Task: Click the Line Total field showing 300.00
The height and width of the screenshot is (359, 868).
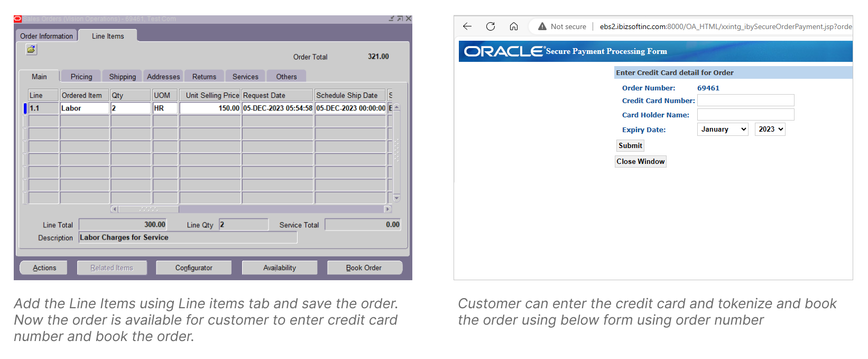Action: pos(123,225)
